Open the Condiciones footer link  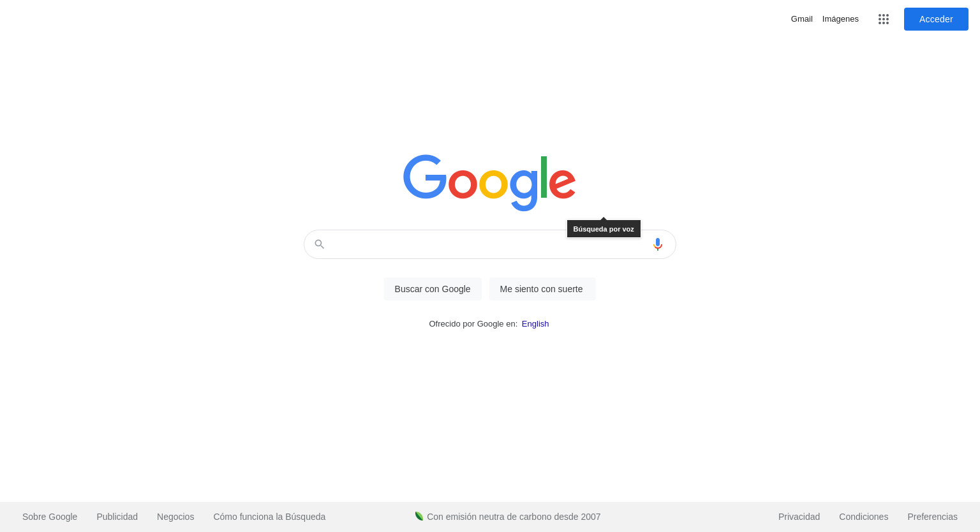pos(864,517)
